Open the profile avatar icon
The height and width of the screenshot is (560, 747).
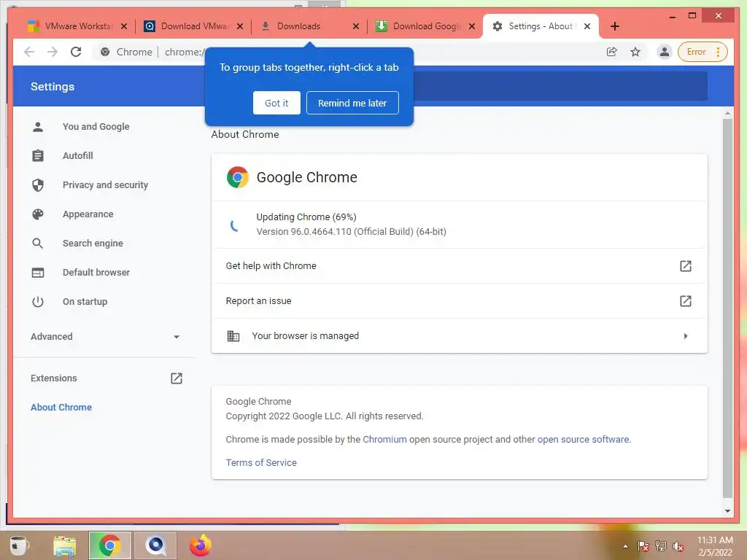664,52
